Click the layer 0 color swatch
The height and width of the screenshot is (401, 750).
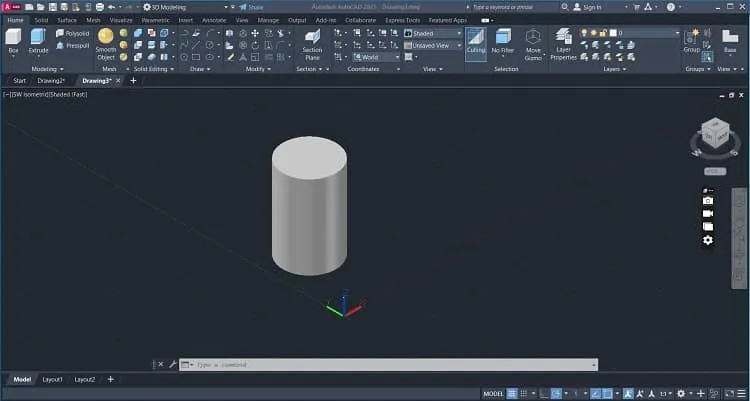[613, 33]
